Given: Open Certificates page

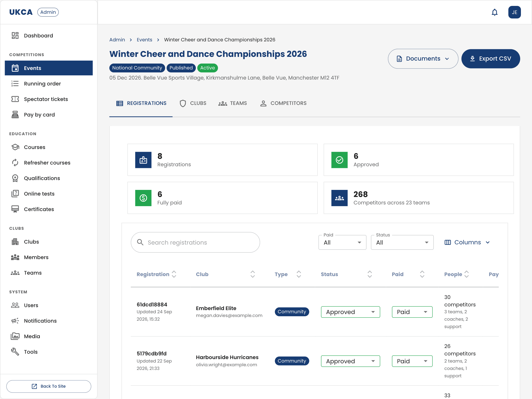Looking at the screenshot, I should pos(49,209).
